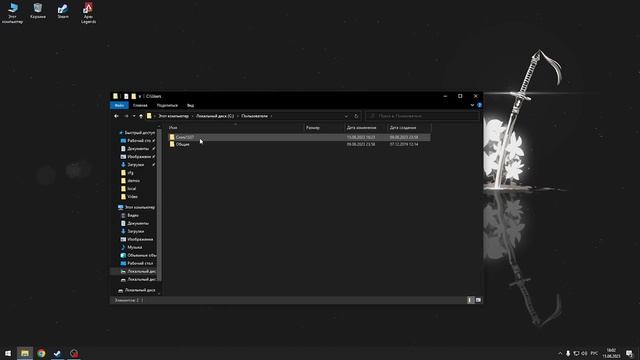This screenshot has height=360, width=640.
Task: Open the notification center icon
Action: coord(629,353)
